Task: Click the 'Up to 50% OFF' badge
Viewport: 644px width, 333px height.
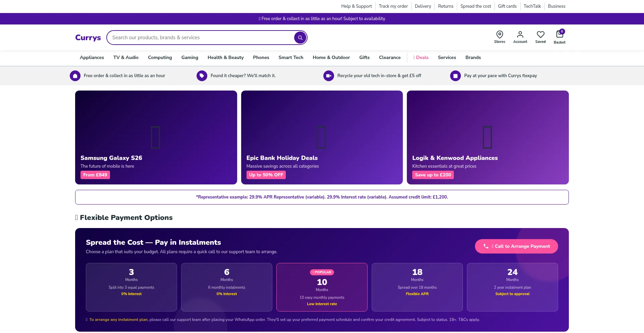Action: [266, 175]
